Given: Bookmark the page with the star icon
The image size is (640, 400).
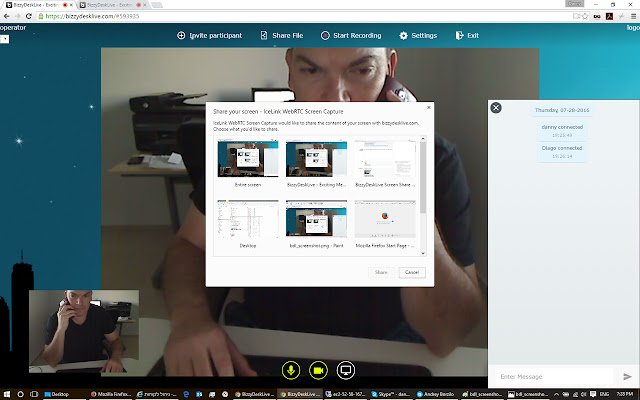Looking at the screenshot, I should pyautogui.click(x=585, y=16).
